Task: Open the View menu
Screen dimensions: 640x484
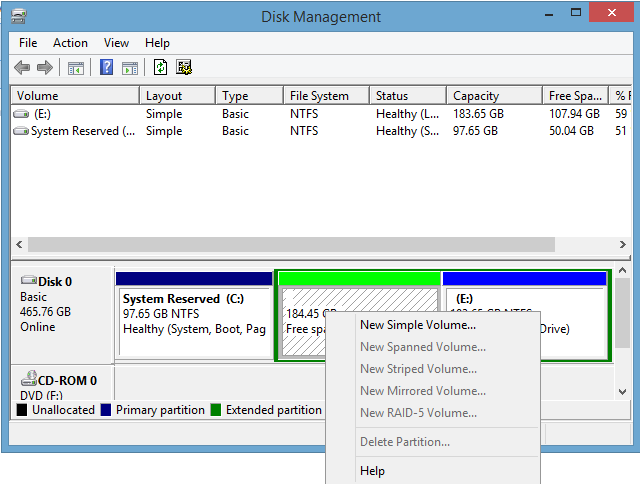Action: [116, 43]
